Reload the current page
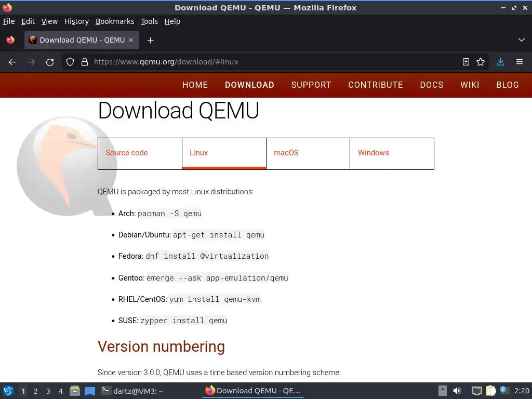 pos(50,62)
